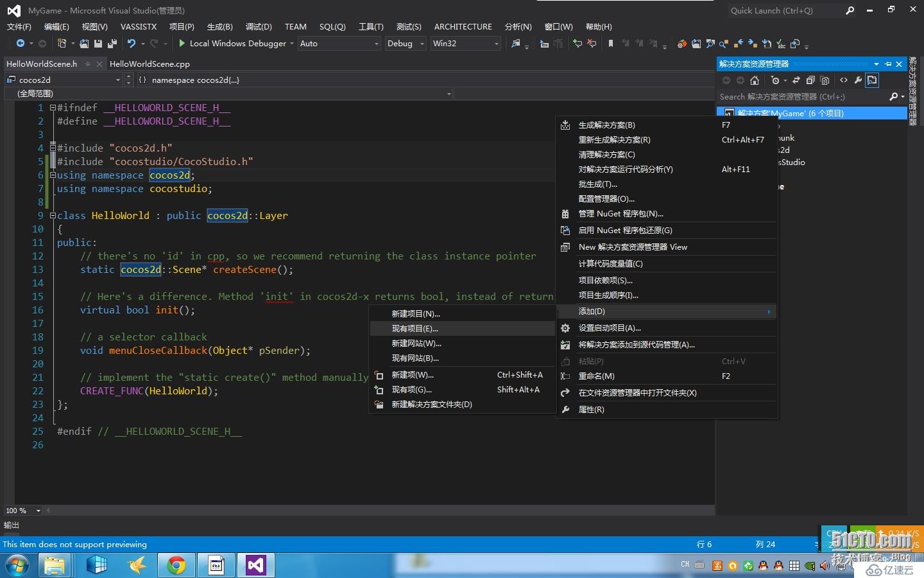This screenshot has width=924, height=578.
Task: Open Windows Explorer from the taskbar
Action: click(55, 566)
